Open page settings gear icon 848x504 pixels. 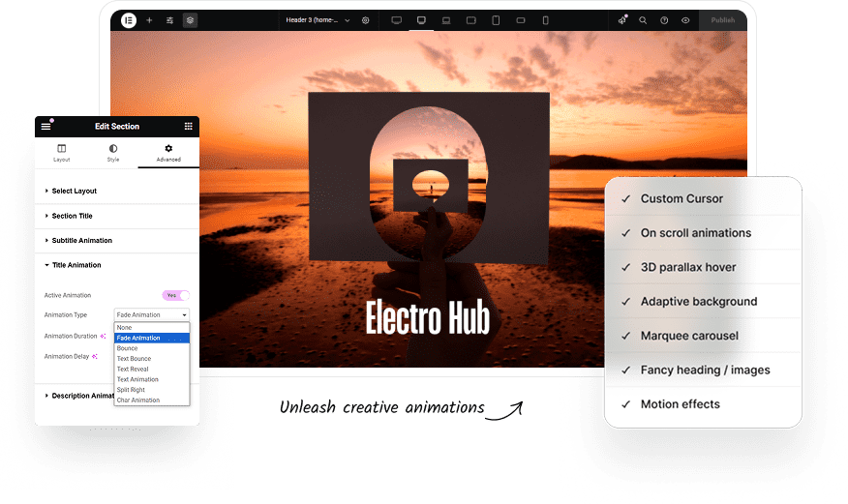tap(366, 19)
